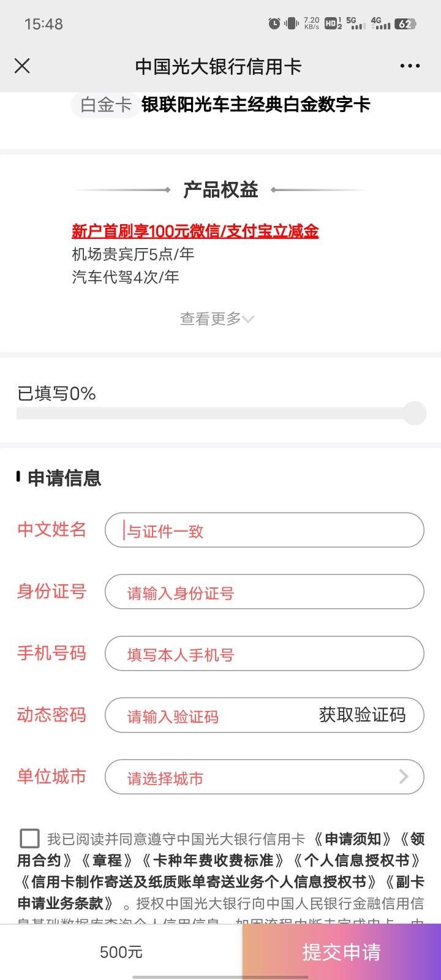Tap the progress bar end knob
Image resolution: width=441 pixels, height=980 pixels.
coord(415,413)
